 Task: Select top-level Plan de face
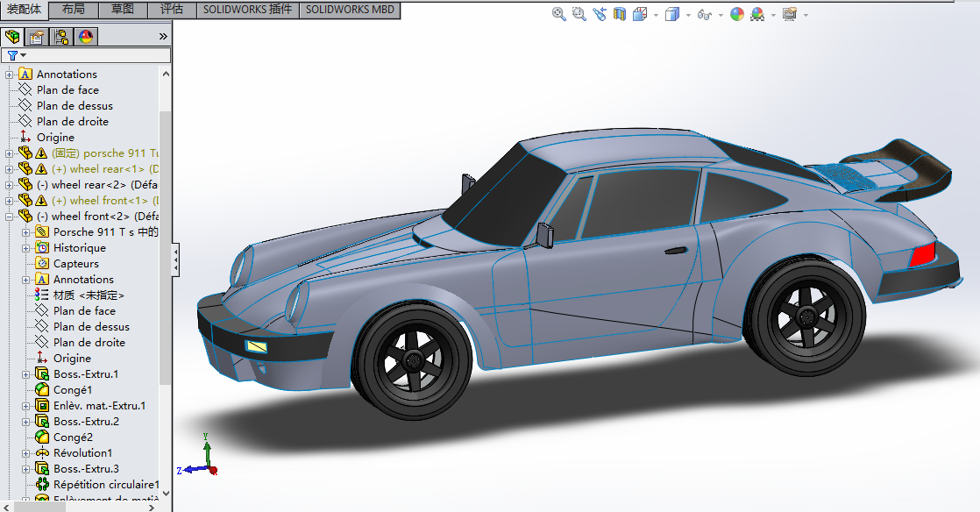point(67,90)
